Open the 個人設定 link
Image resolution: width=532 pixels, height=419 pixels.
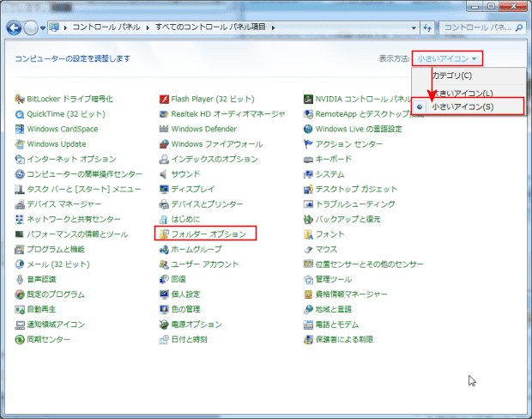(185, 295)
